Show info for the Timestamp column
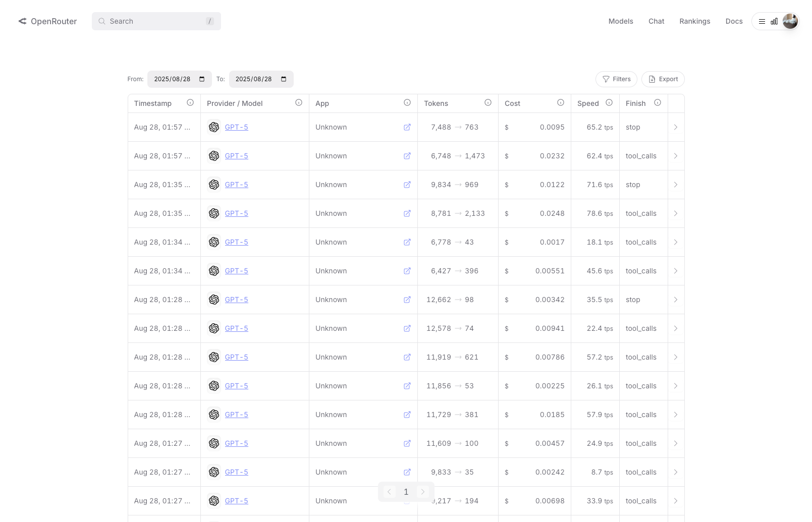The height and width of the screenshot is (522, 812). click(x=190, y=102)
